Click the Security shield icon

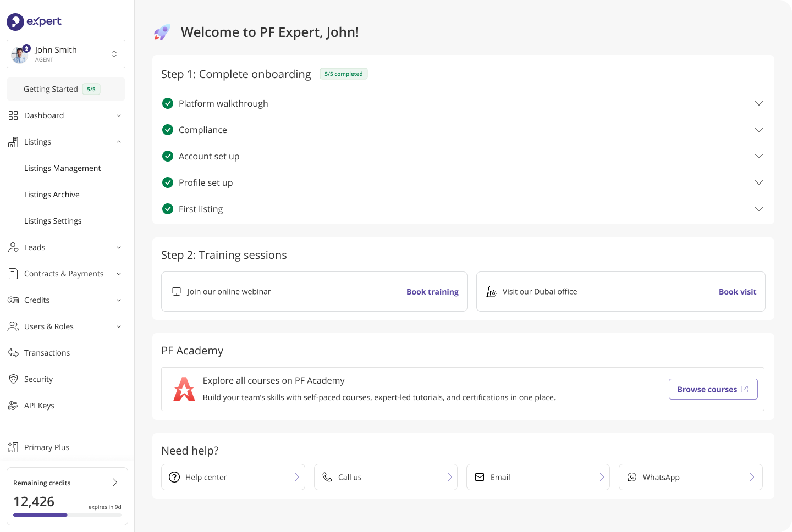[x=13, y=379]
